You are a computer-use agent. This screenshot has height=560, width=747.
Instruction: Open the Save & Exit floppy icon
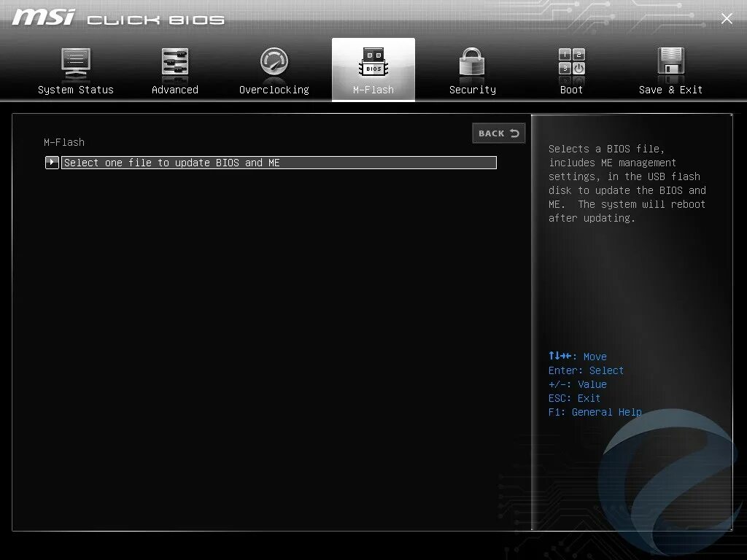click(671, 61)
